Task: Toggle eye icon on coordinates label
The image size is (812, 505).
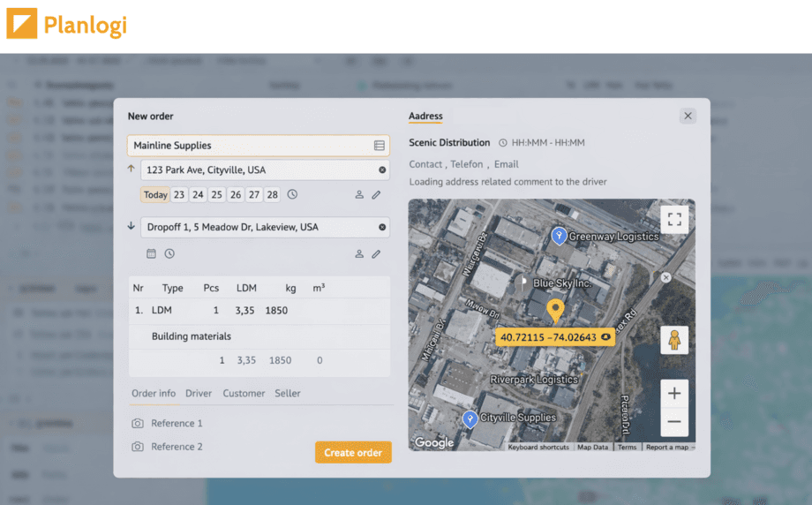Action: tap(605, 337)
